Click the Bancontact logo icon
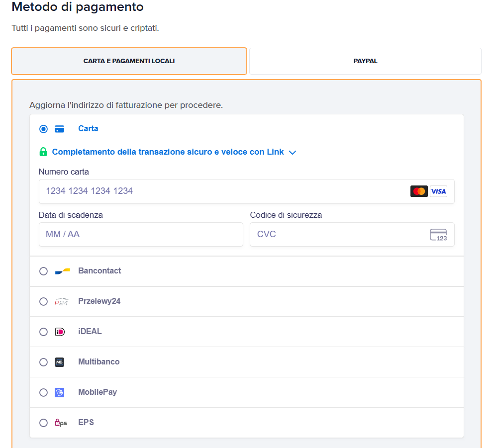The width and height of the screenshot is (496, 448). (x=62, y=271)
